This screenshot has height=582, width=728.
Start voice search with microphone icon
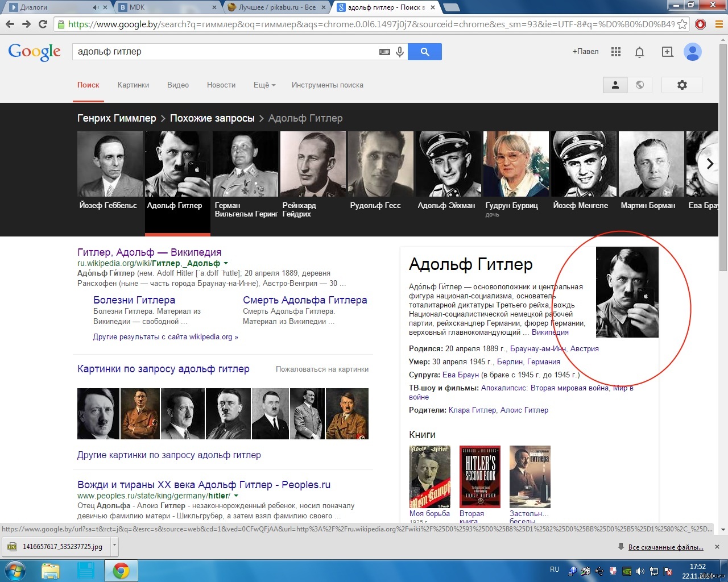(x=400, y=52)
